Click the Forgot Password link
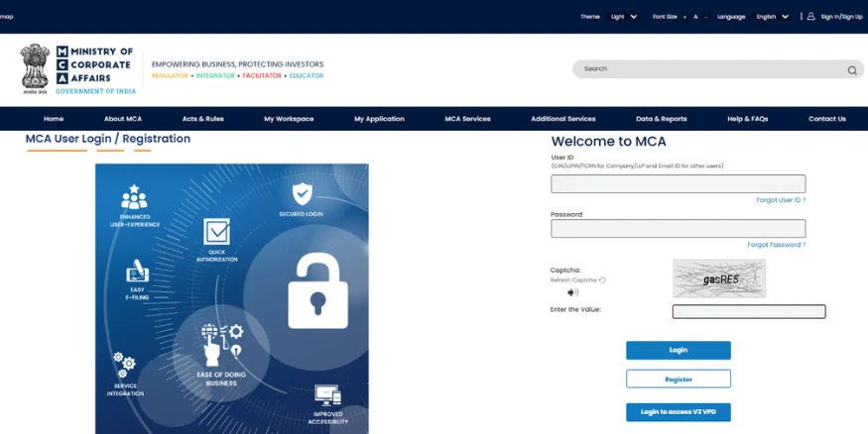This screenshot has height=434, width=868. tap(777, 245)
